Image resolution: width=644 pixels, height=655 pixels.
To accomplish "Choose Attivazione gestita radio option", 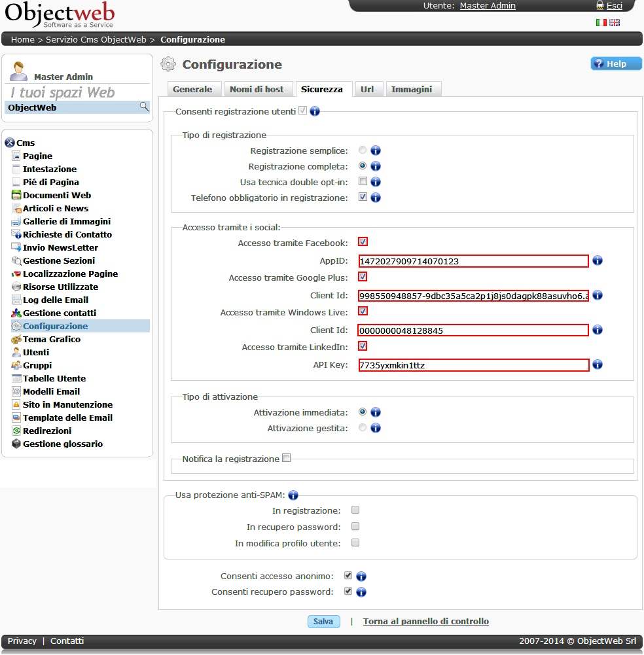I will coord(363,428).
